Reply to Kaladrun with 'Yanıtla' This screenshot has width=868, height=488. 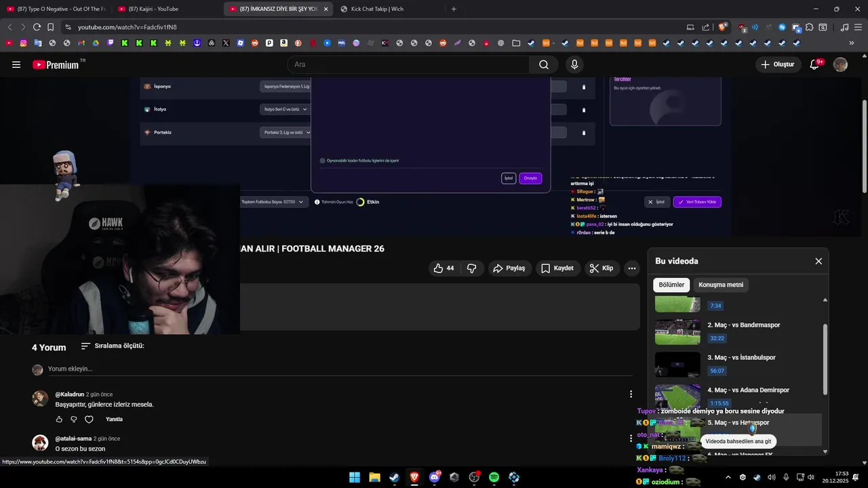(114, 420)
